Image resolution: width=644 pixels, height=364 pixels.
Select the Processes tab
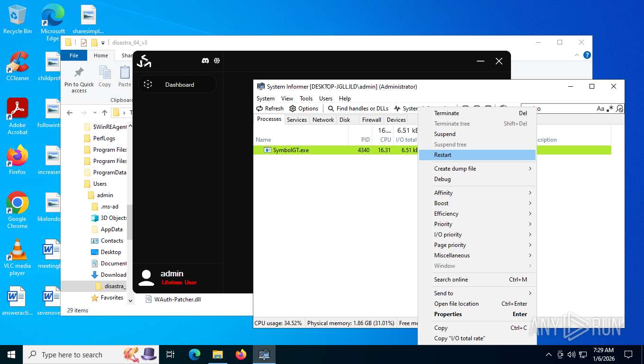[x=269, y=119]
